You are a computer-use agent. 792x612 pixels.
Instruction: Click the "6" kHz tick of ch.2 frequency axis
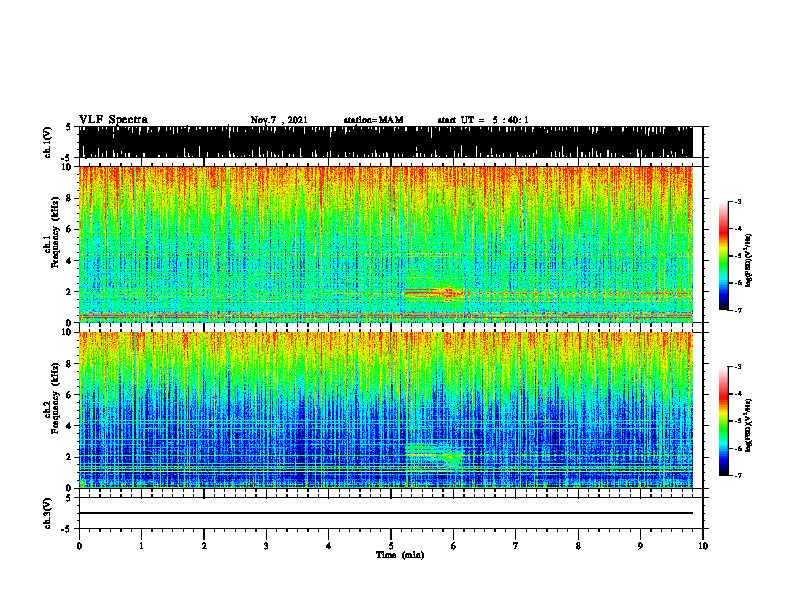(69, 395)
